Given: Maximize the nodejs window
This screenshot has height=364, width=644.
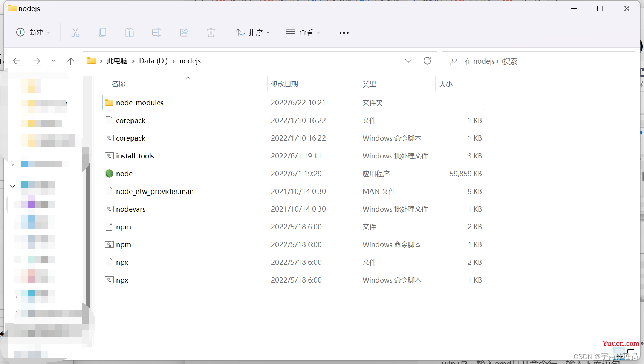Looking at the screenshot, I should pos(600,8).
